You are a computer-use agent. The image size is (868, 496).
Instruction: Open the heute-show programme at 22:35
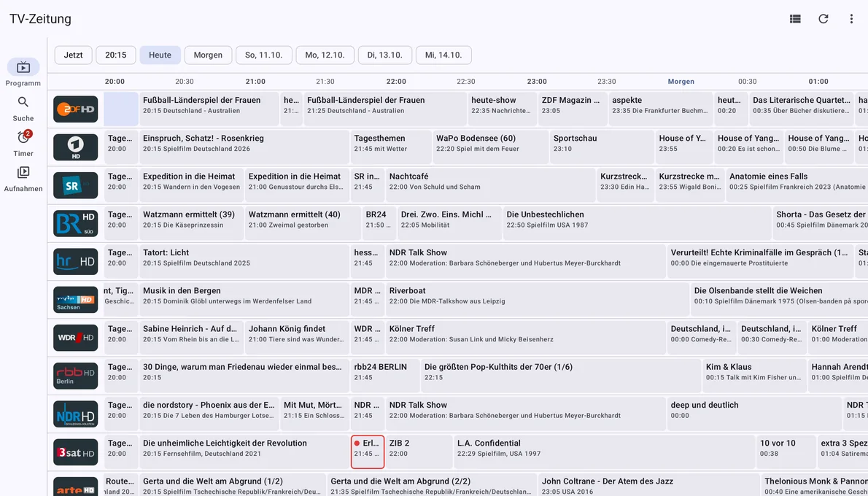[x=502, y=109]
